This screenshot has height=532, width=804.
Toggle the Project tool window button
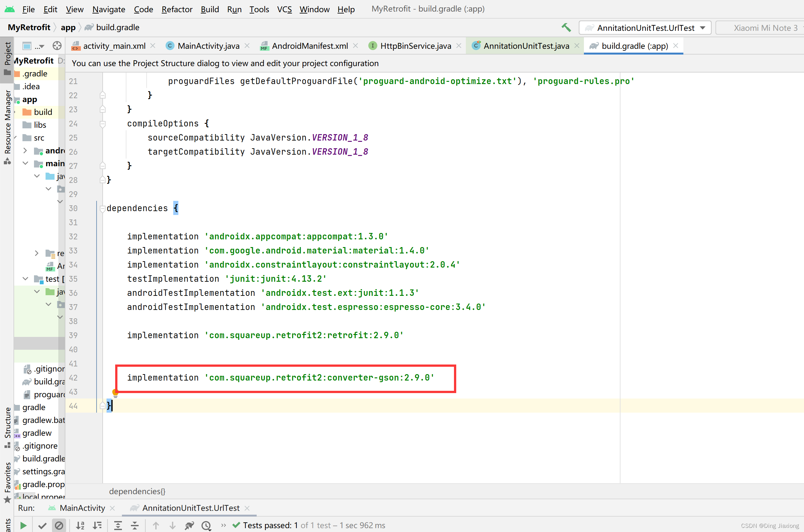tap(7, 59)
